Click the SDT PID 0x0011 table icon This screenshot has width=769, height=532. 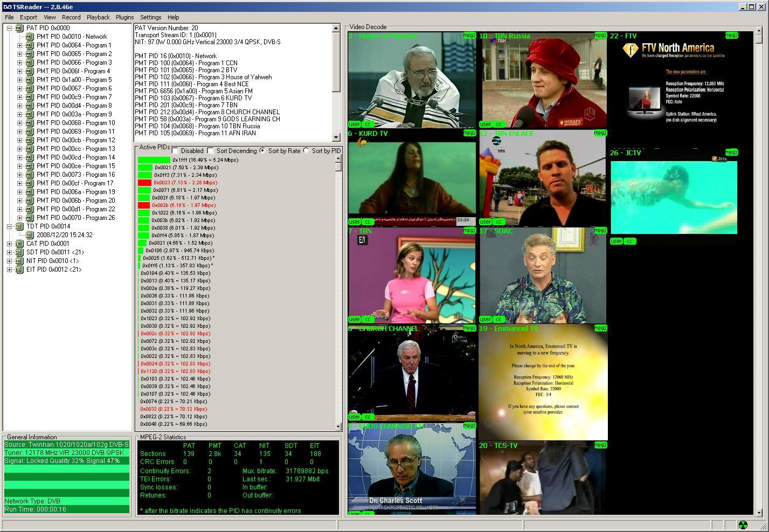tap(19, 252)
